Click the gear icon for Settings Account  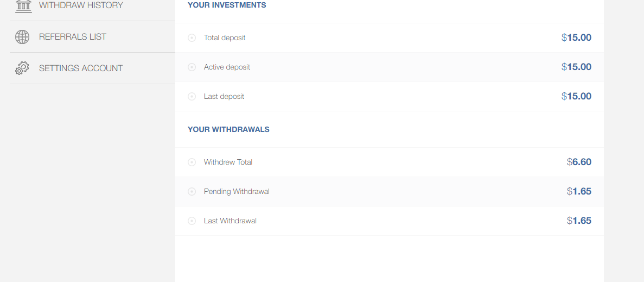pyautogui.click(x=22, y=68)
